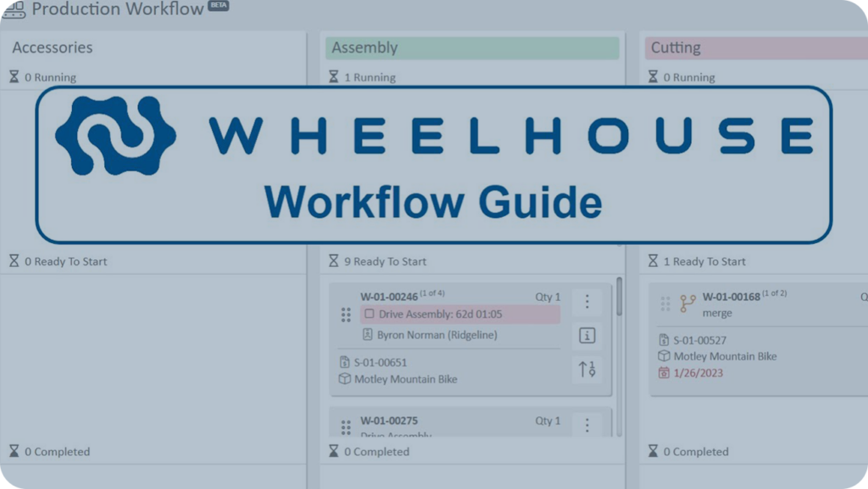This screenshot has height=489, width=868.
Task: Click the Accessories column title
Action: [x=53, y=48]
